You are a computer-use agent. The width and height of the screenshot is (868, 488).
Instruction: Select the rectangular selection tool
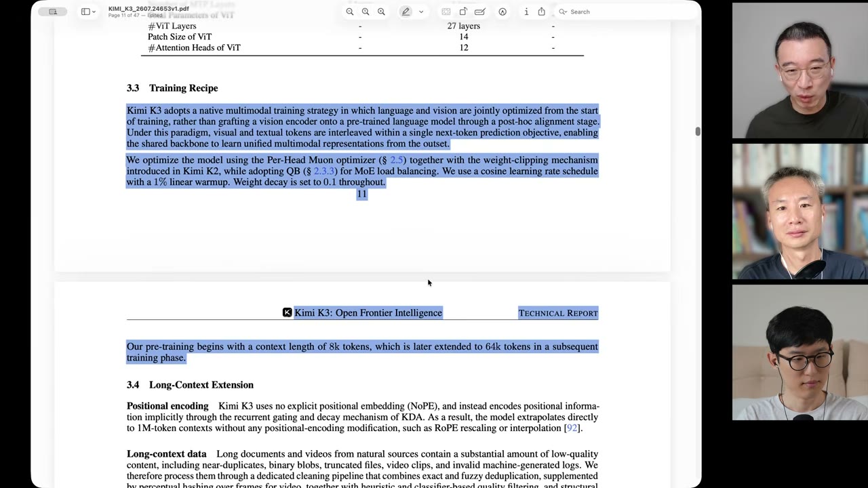pos(446,12)
